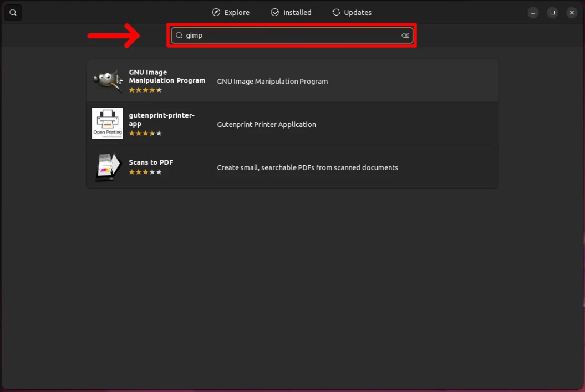Click the searchable PDFs description text

point(307,167)
